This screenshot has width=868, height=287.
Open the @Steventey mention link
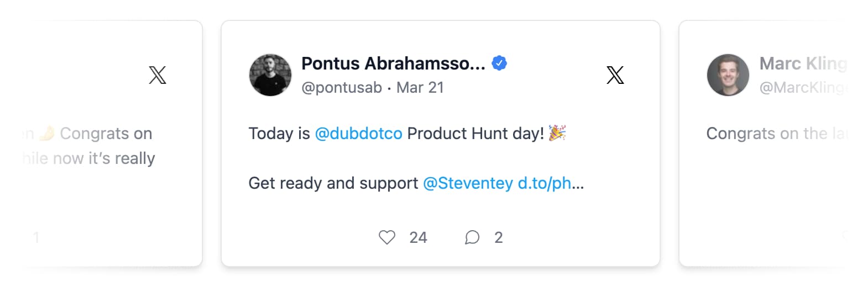click(468, 183)
